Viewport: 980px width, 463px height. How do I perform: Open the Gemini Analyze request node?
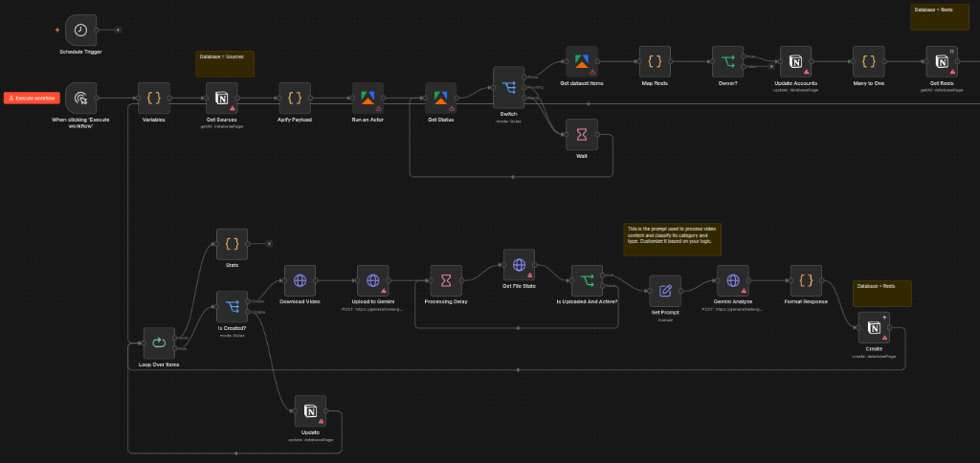click(x=732, y=280)
